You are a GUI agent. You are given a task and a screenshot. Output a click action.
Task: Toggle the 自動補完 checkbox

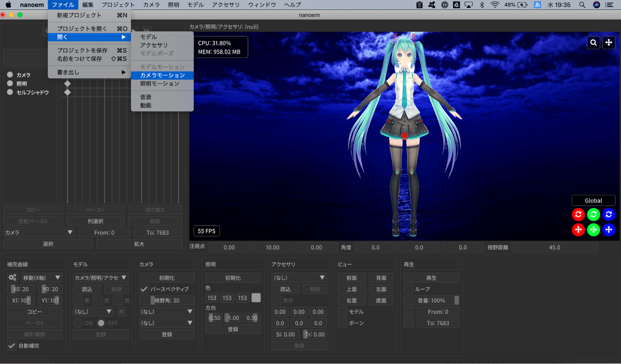coord(12,346)
